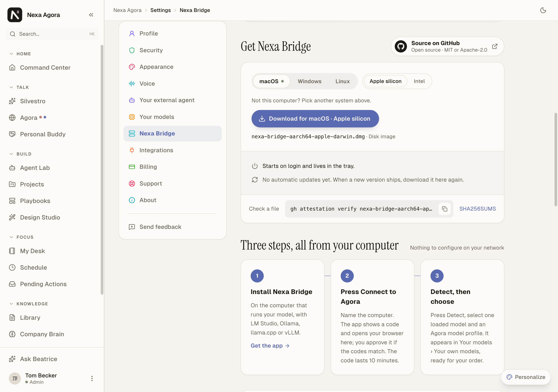Screen dimensions: 558x392
Task: Open Design Studio
Action: [x=52, y=217]
